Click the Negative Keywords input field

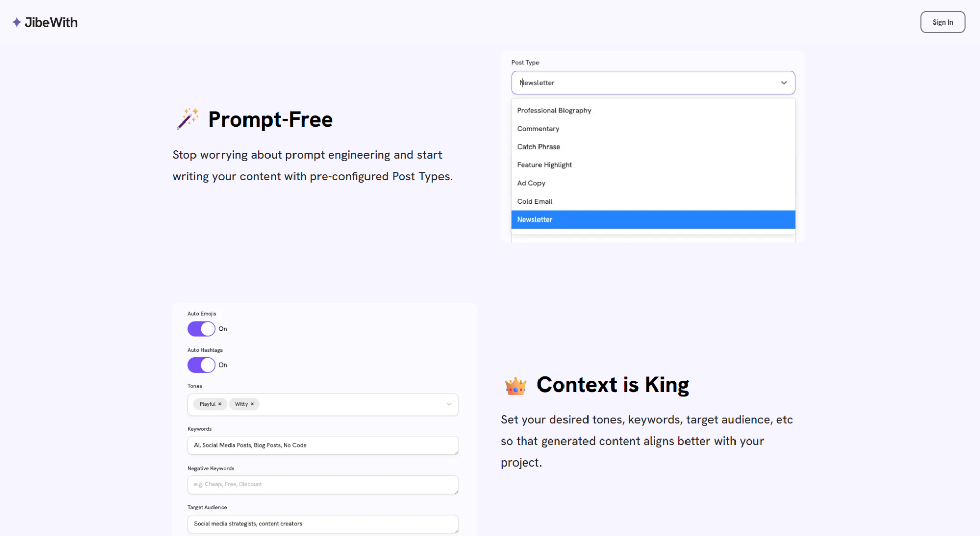323,484
